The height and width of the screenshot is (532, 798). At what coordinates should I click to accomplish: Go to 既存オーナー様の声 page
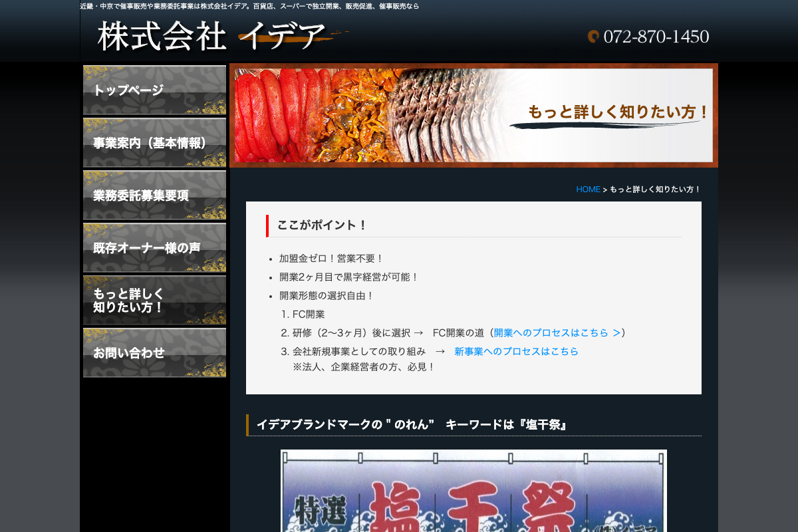coord(154,248)
